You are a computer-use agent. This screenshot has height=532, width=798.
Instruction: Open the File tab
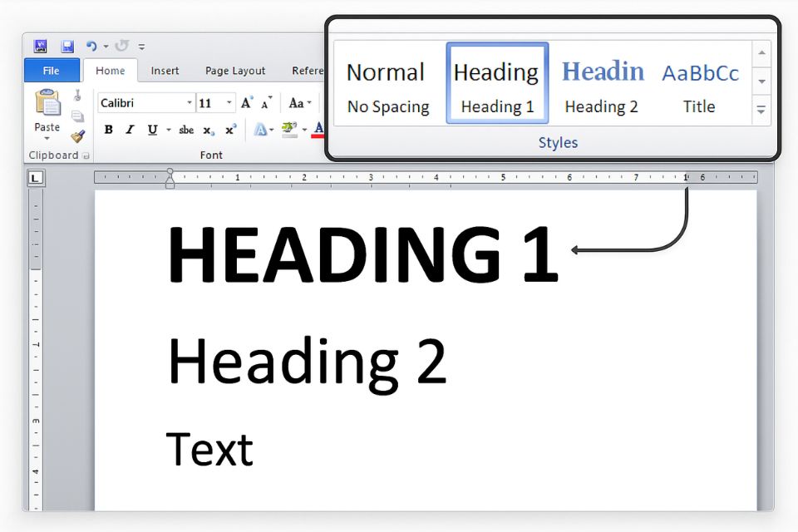click(50, 71)
